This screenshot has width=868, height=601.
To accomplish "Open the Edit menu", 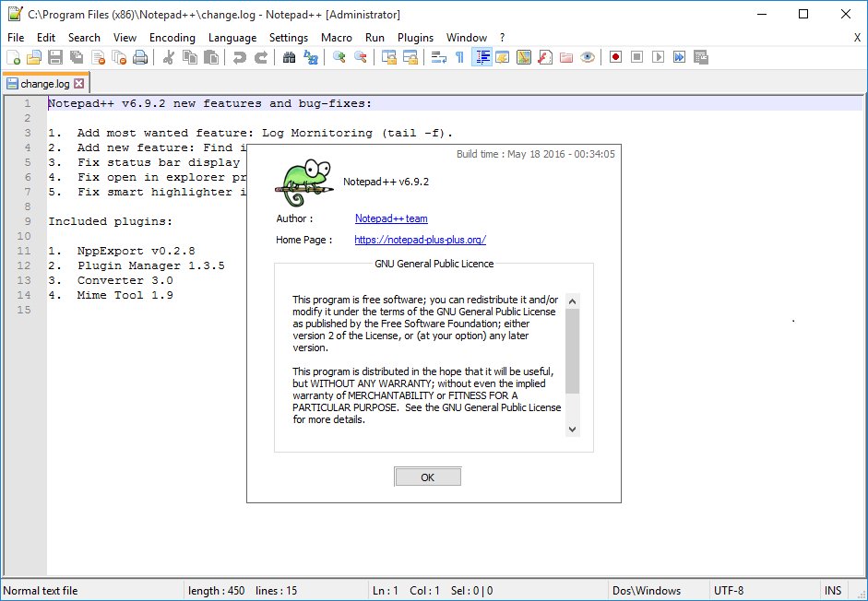I will (46, 38).
